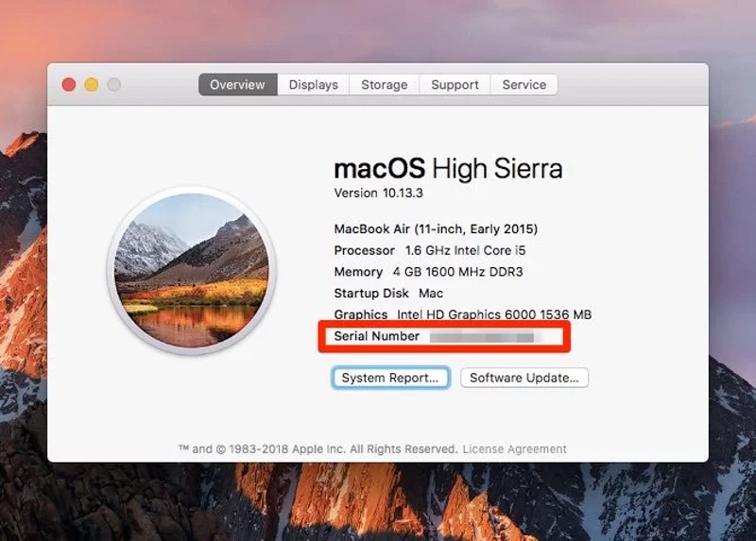This screenshot has width=756, height=541.
Task: Click the Serial Number label
Action: coord(376,336)
